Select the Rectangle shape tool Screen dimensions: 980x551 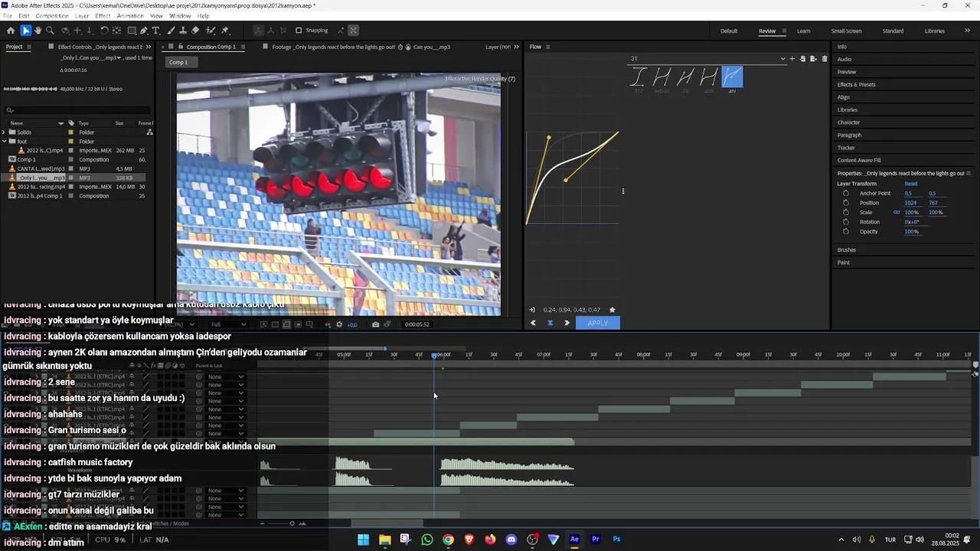click(x=132, y=31)
